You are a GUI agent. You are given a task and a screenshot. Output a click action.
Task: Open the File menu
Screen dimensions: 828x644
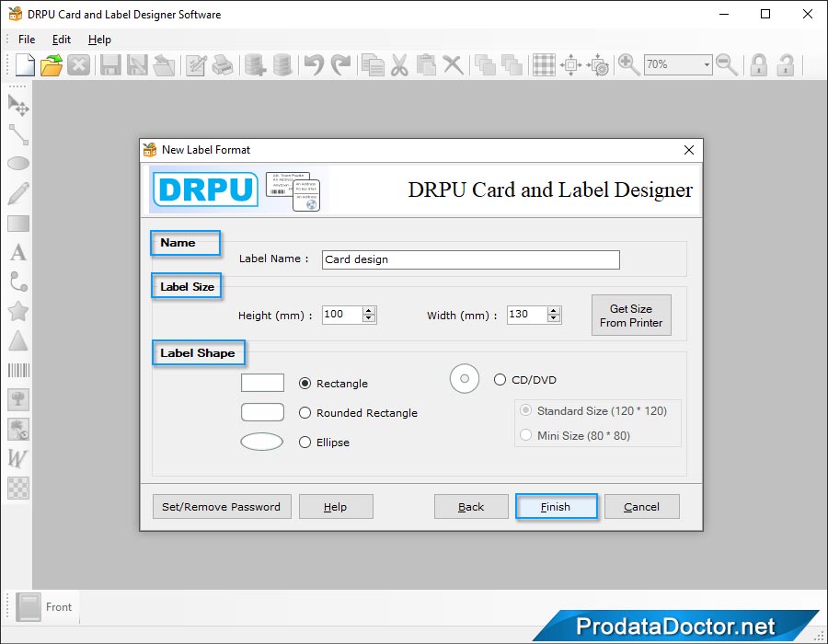pos(27,40)
